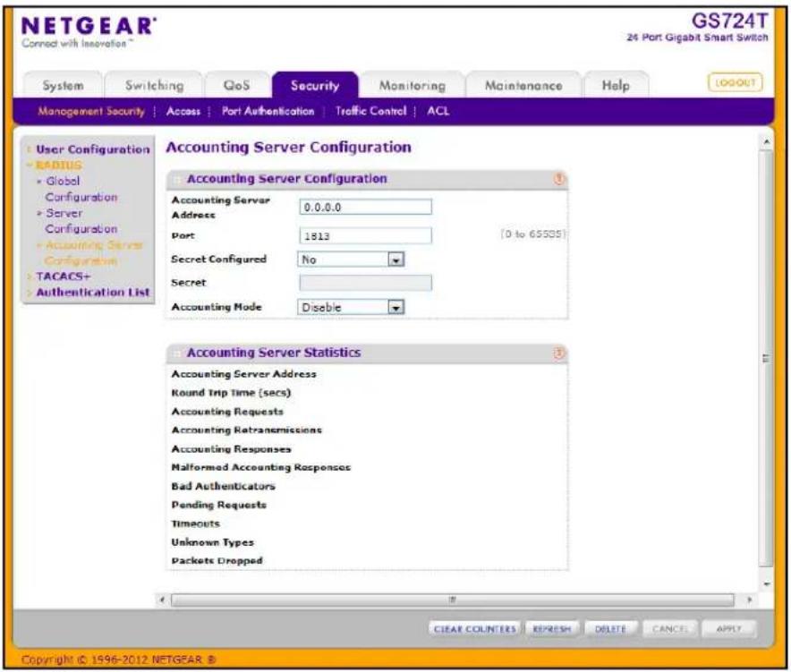Click the horizontal scrollbar right arrow
Image resolution: width=791 pixels, height=672 pixels.
[x=750, y=600]
